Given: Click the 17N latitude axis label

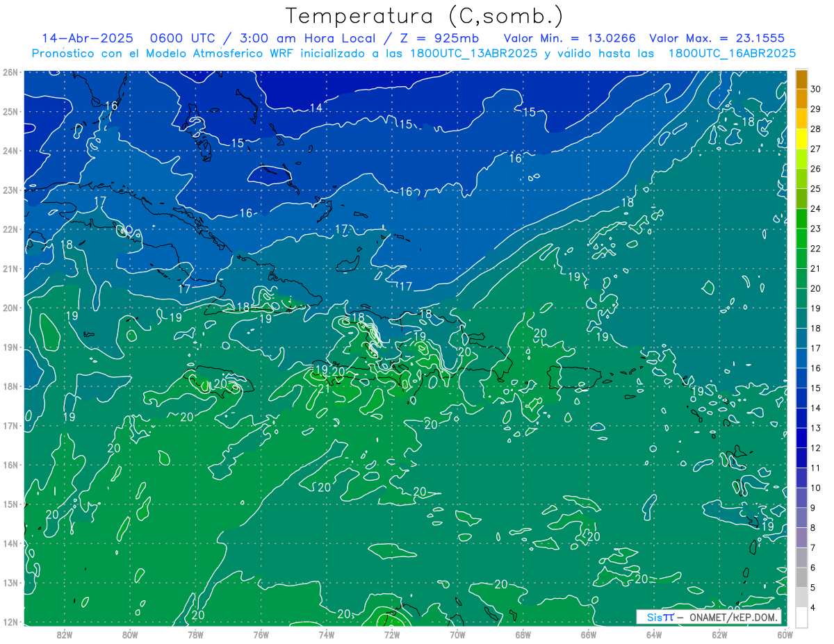Looking at the screenshot, I should click(10, 425).
